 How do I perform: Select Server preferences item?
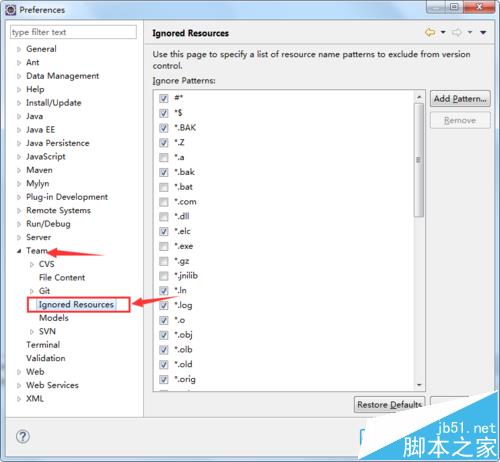point(38,237)
